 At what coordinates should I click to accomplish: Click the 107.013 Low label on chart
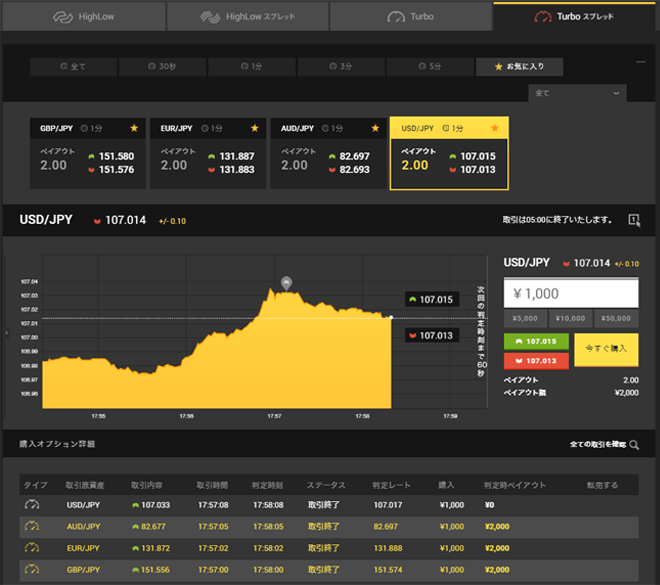432,335
